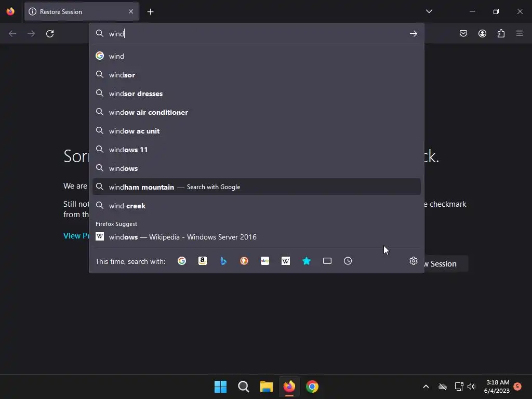
Task: Open search settings gear icon
Action: [413, 261]
